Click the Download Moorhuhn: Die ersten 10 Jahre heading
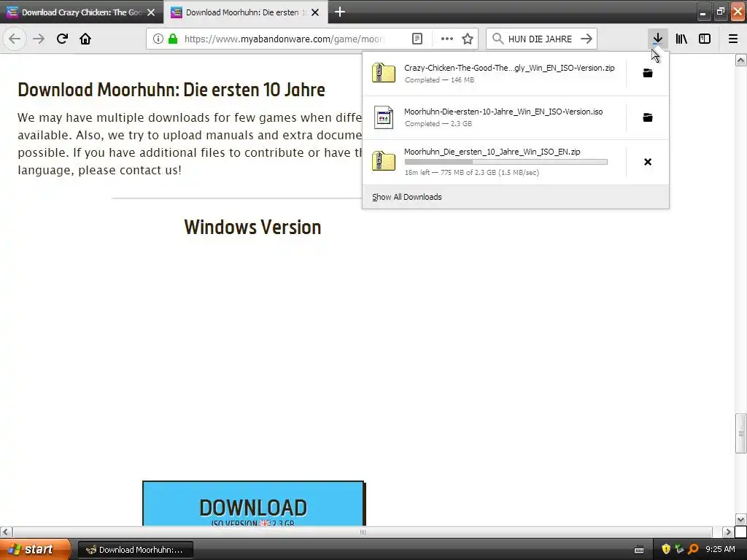The height and width of the screenshot is (560, 747). (x=171, y=90)
